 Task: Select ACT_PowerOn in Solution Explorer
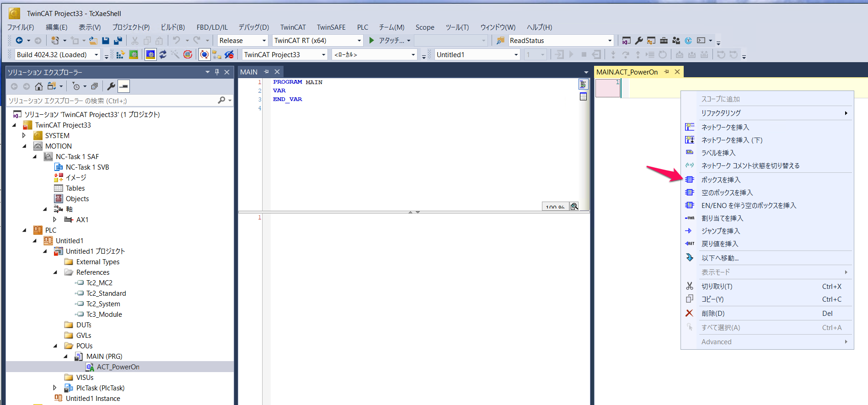(118, 367)
